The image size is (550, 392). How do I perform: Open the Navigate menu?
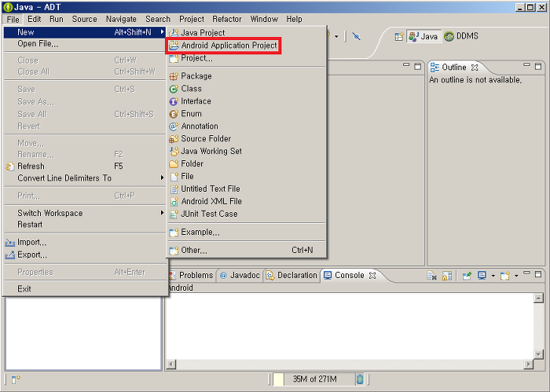pos(121,19)
